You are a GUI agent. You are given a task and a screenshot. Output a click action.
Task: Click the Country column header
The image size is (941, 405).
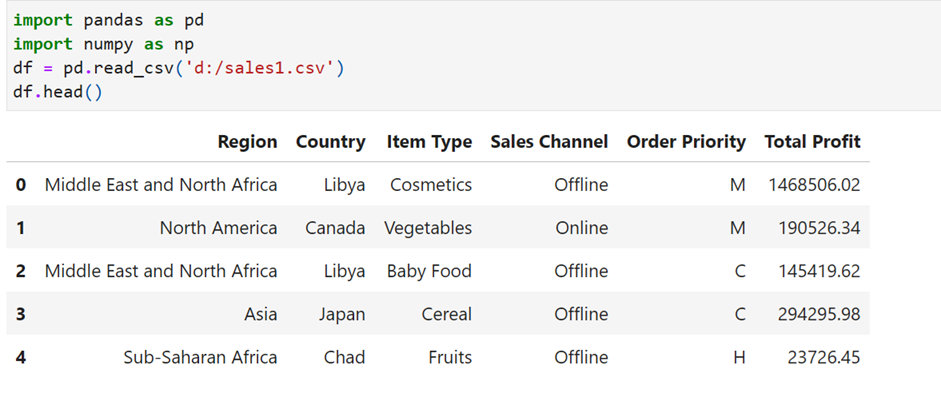[331, 142]
